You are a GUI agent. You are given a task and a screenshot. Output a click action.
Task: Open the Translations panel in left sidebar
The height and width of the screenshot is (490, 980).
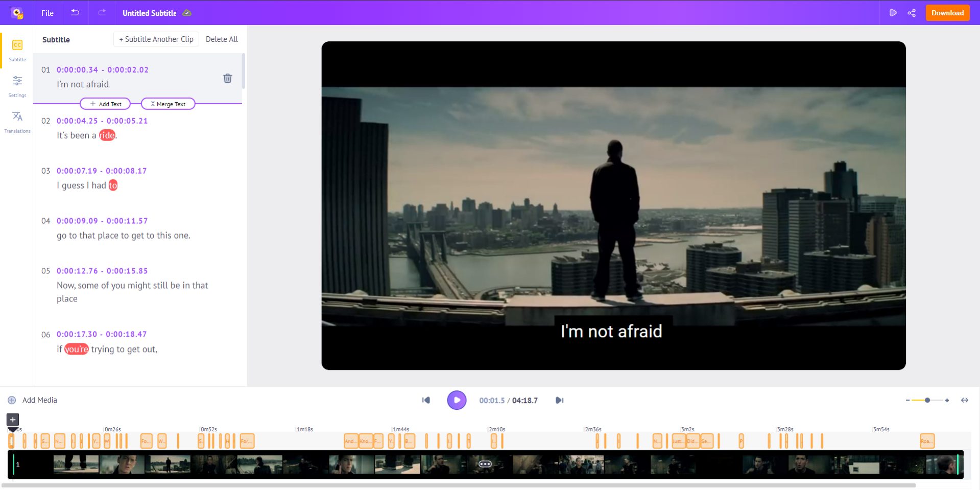point(17,120)
